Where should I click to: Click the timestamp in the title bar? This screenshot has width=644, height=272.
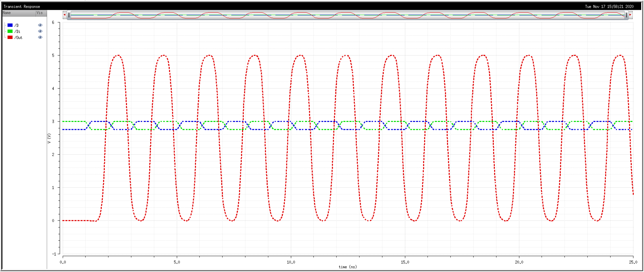click(x=609, y=7)
